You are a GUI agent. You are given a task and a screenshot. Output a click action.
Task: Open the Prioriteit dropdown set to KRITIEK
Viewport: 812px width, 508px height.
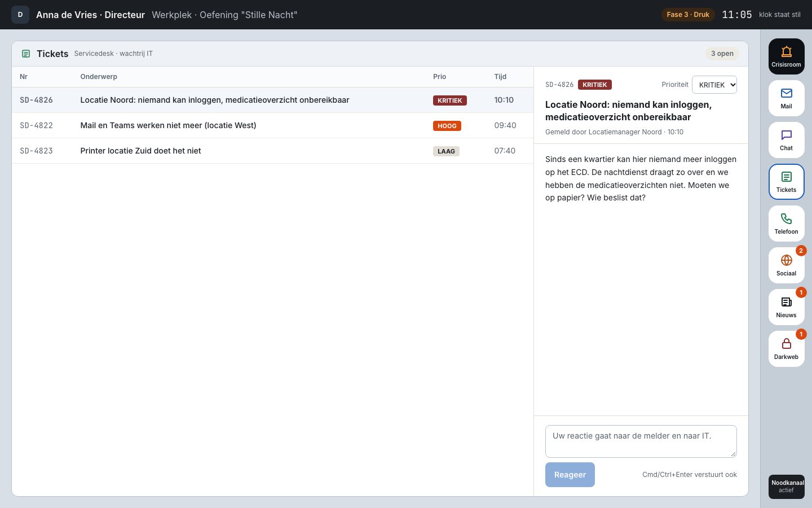point(714,85)
